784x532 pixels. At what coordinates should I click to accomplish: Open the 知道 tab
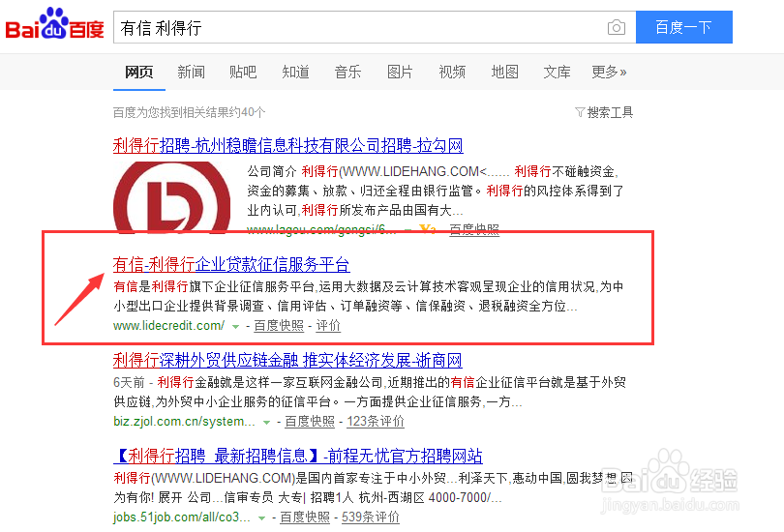(x=295, y=72)
